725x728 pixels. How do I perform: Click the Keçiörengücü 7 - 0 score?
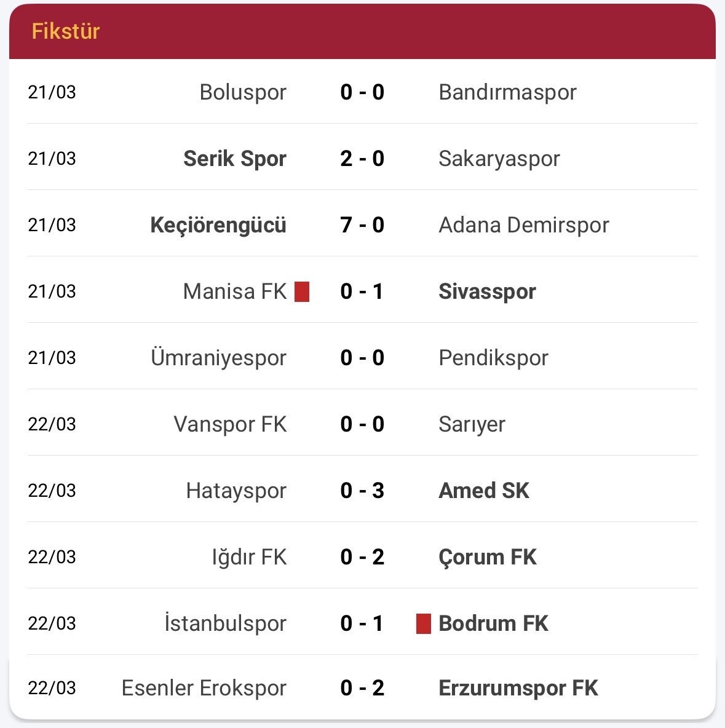pos(362,225)
